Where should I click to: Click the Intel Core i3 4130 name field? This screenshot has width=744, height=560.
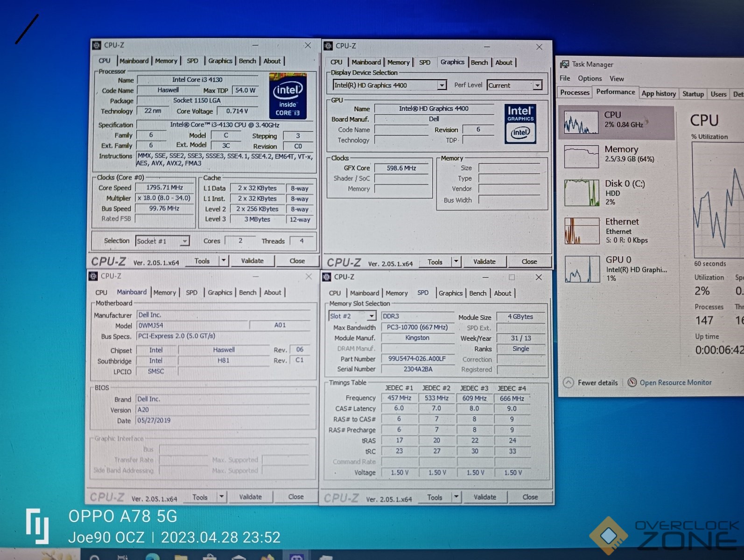197,80
